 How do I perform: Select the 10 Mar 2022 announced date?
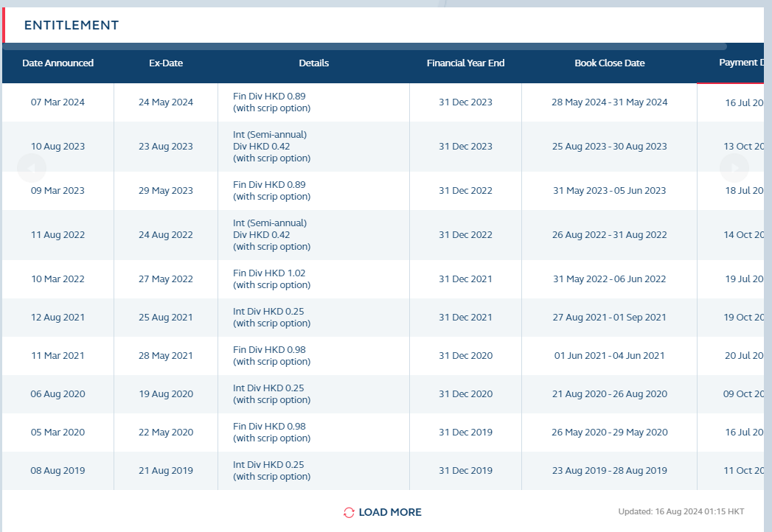(58, 279)
